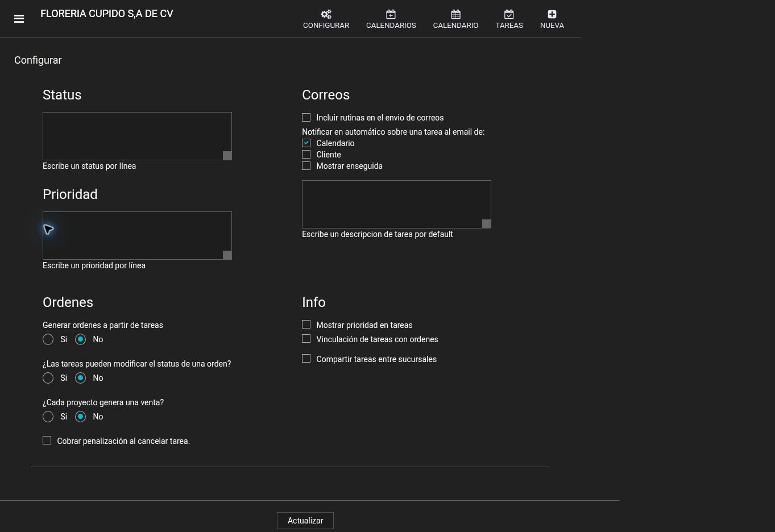775x532 pixels.
Task: Select Si for ¿Cada proyecto genera una venta?
Action: coord(48,417)
